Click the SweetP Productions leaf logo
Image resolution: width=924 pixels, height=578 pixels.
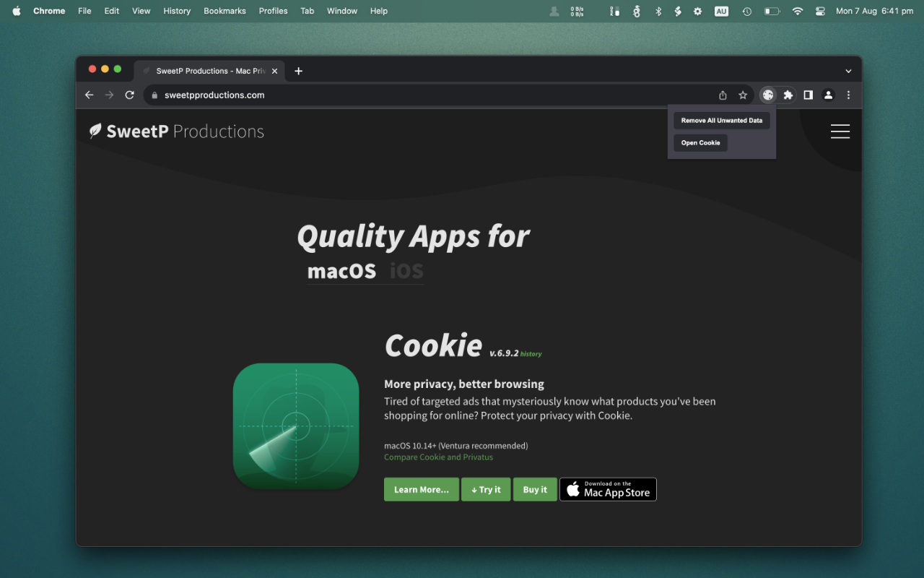click(95, 131)
